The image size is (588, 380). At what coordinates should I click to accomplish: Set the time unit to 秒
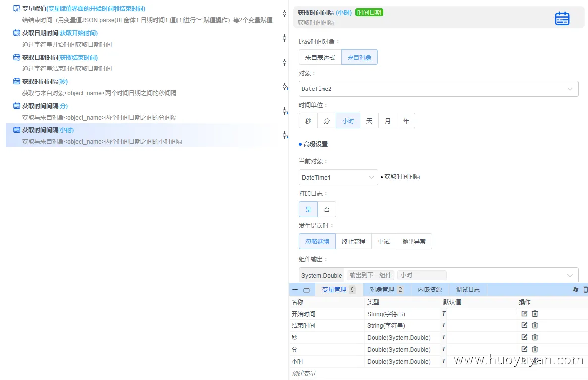tap(308, 121)
